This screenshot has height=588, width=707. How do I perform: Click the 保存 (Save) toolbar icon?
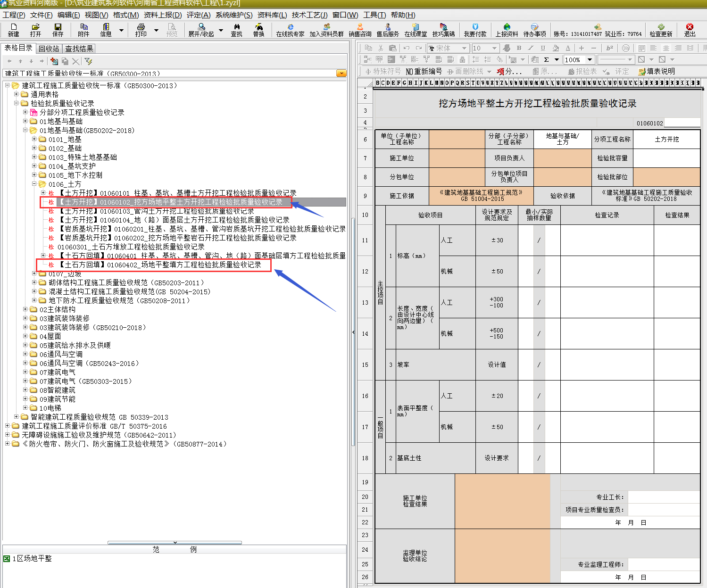tap(58, 30)
